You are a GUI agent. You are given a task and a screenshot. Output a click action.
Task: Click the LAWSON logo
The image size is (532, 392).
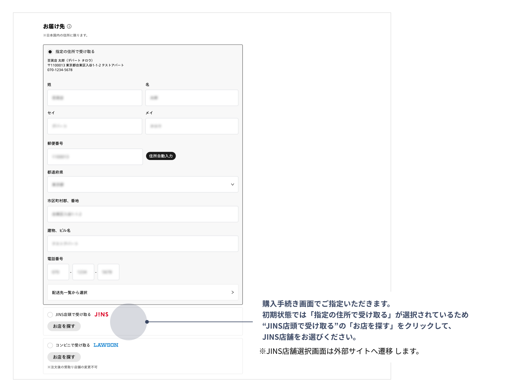click(106, 345)
